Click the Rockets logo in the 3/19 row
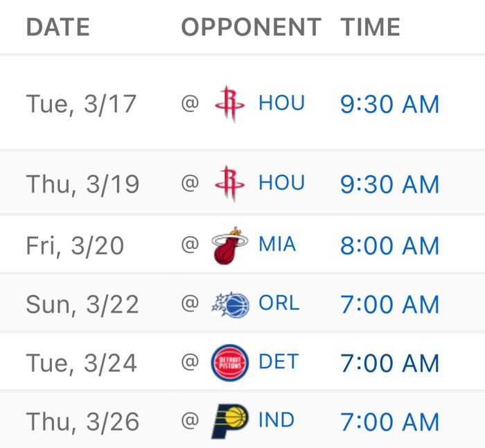 point(229,184)
